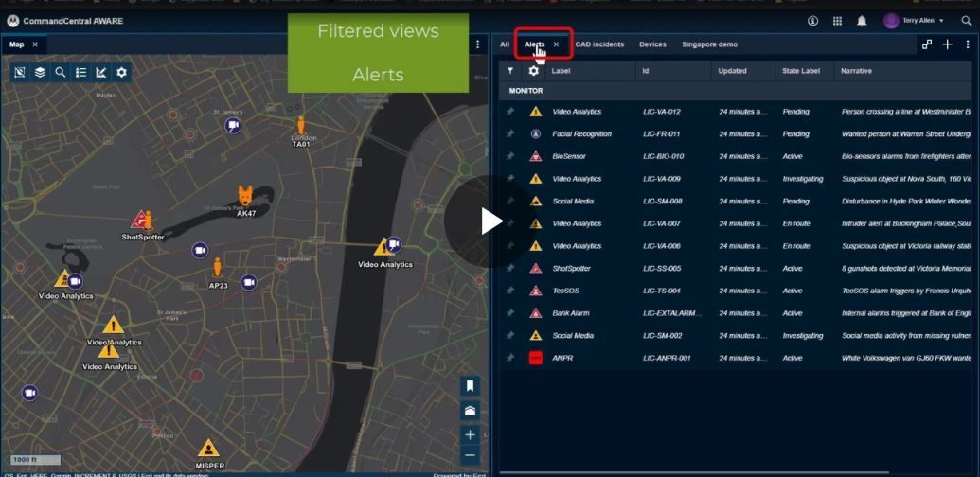
Task: Open the map layers tool
Action: pos(40,72)
